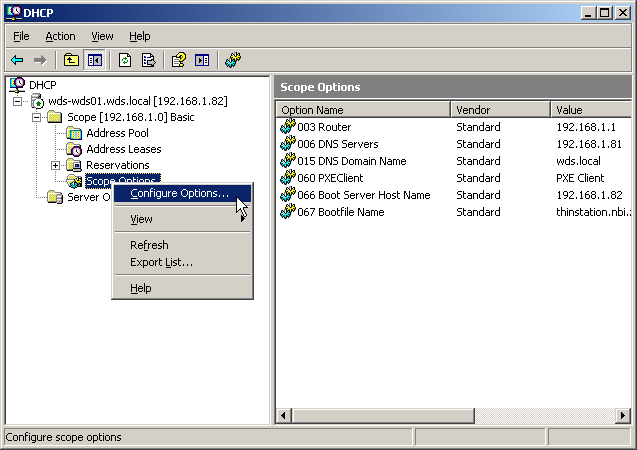637x450 pixels.
Task: Click the value PXE Client
Action: tap(580, 178)
